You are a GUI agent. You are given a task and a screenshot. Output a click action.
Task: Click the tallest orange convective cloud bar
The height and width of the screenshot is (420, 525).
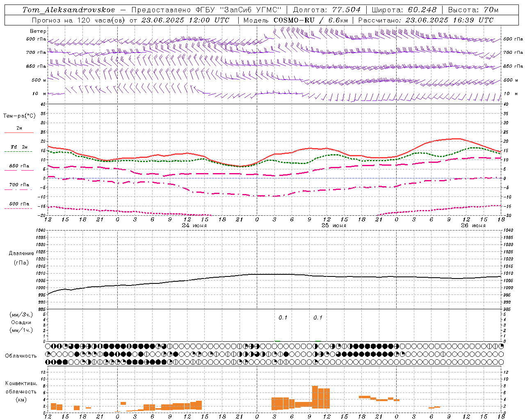pos(315,397)
